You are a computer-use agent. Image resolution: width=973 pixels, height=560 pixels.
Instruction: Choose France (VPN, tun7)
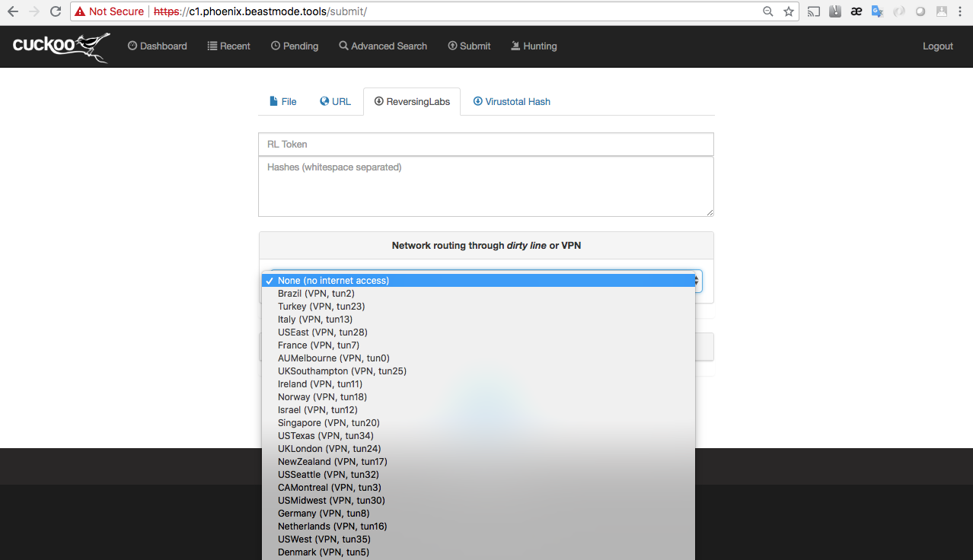478,345
